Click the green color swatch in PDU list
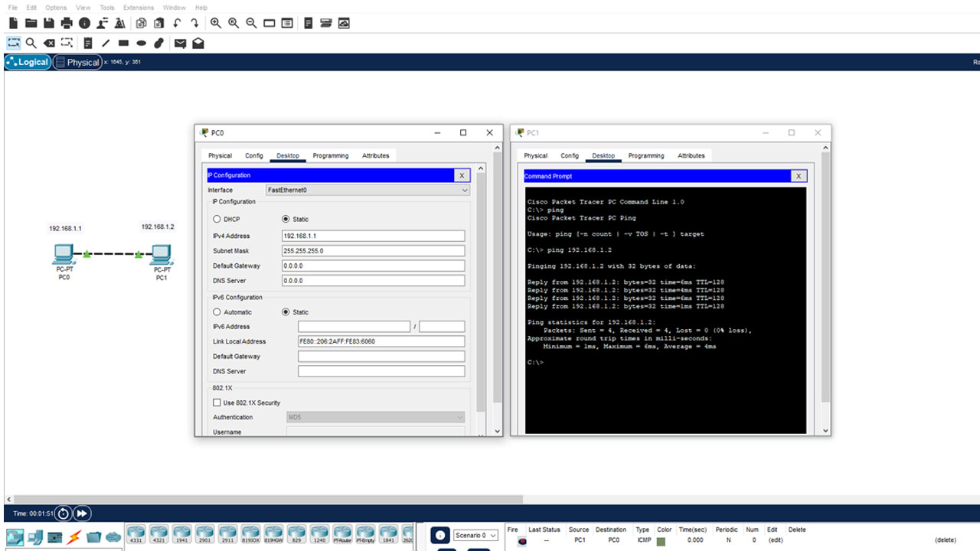Screen dimensions: 980x551 pyautogui.click(x=661, y=541)
